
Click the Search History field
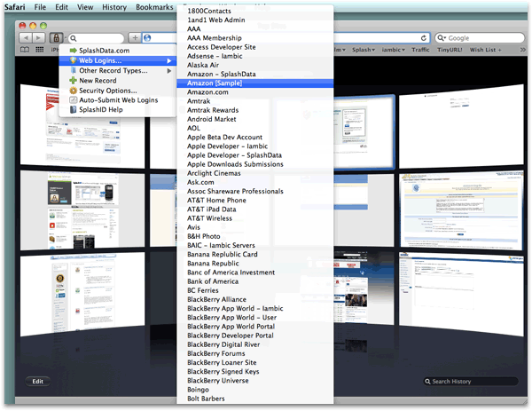(x=471, y=382)
